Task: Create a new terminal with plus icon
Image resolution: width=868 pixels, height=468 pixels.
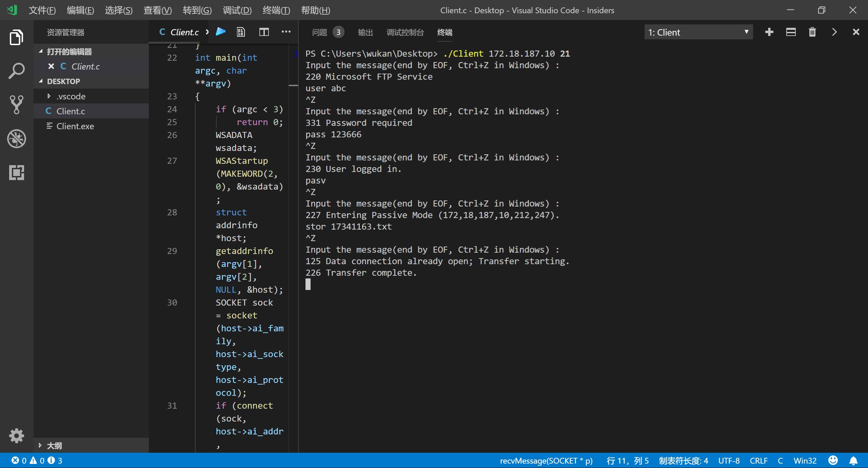Action: pyautogui.click(x=769, y=32)
